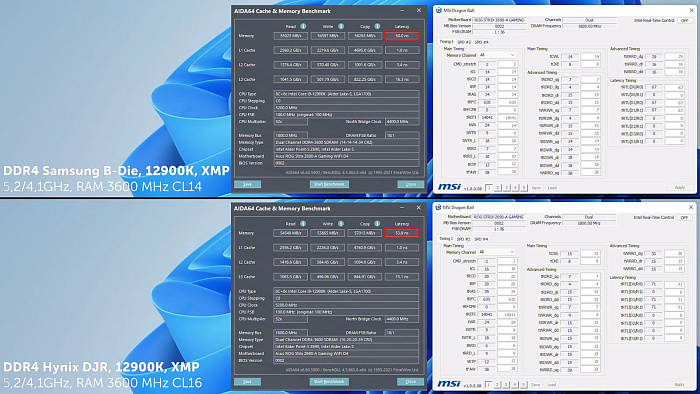700x394 pixels.
Task: Click Save button in the lower AIDA64 window
Action: [247, 382]
